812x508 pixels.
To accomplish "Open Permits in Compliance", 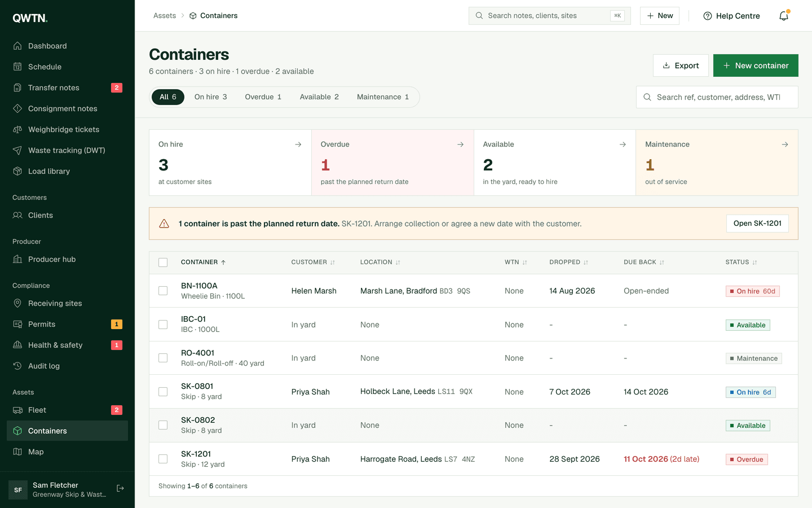I will point(67,324).
